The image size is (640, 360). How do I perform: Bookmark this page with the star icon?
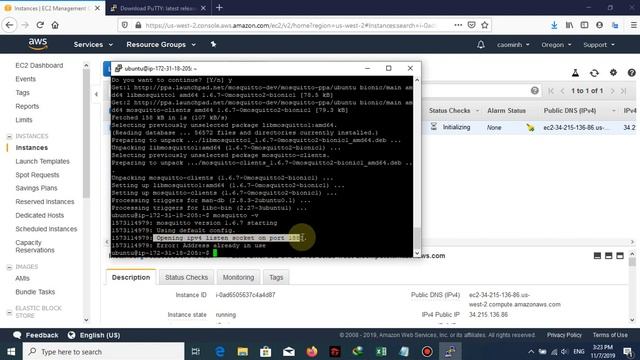click(x=484, y=25)
